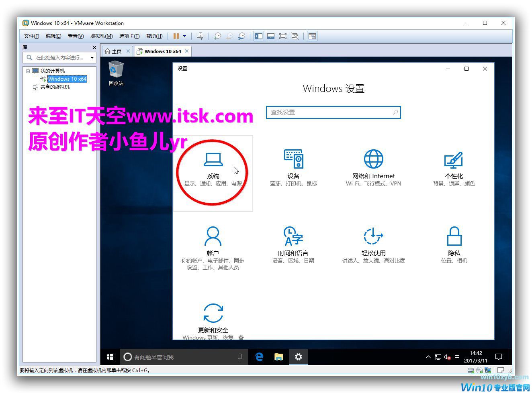Collapse the 我的计算机 tree node

coord(28,71)
